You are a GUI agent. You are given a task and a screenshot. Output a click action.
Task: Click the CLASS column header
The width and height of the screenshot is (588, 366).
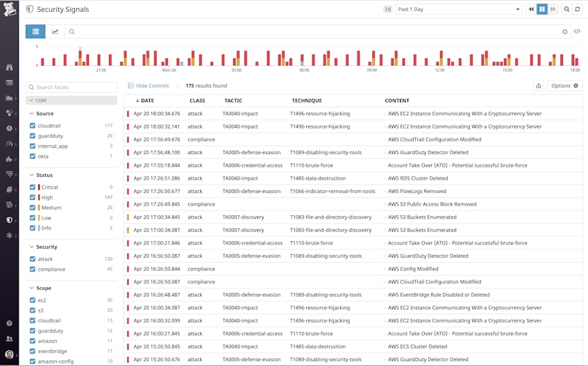pyautogui.click(x=197, y=101)
